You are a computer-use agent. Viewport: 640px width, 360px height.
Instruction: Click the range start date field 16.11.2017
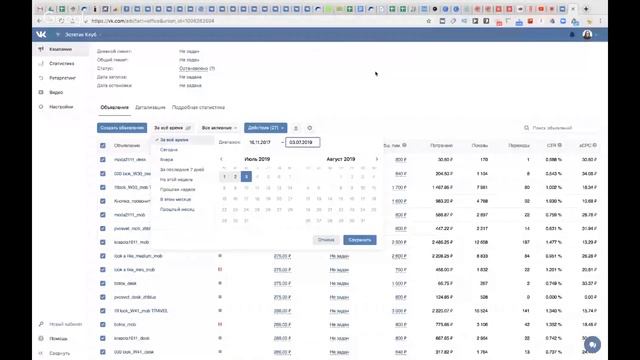262,142
